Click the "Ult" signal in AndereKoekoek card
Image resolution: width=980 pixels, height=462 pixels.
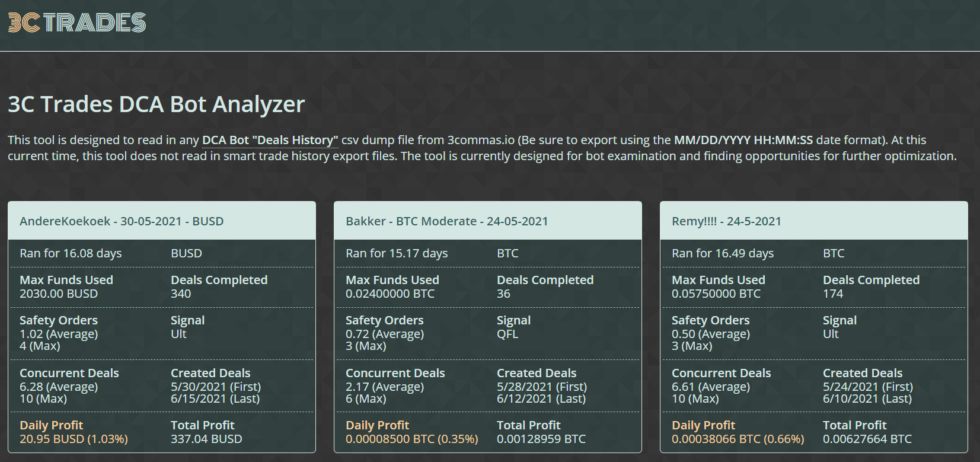pos(178,334)
